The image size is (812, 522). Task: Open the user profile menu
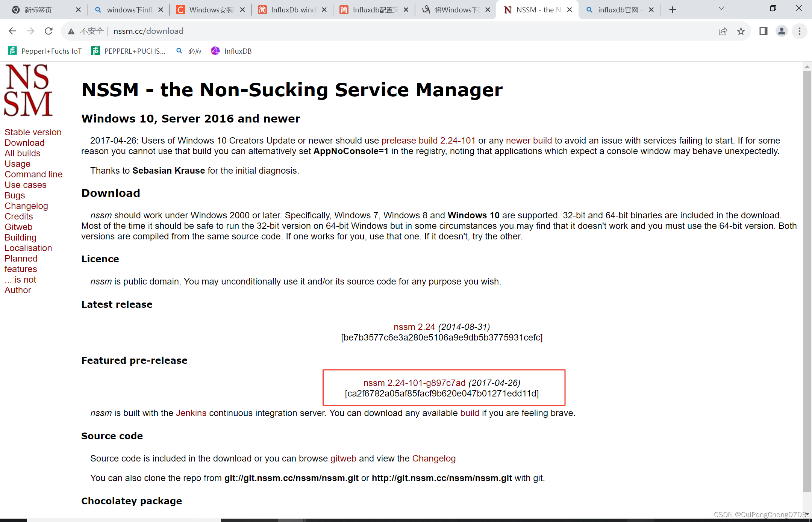782,31
